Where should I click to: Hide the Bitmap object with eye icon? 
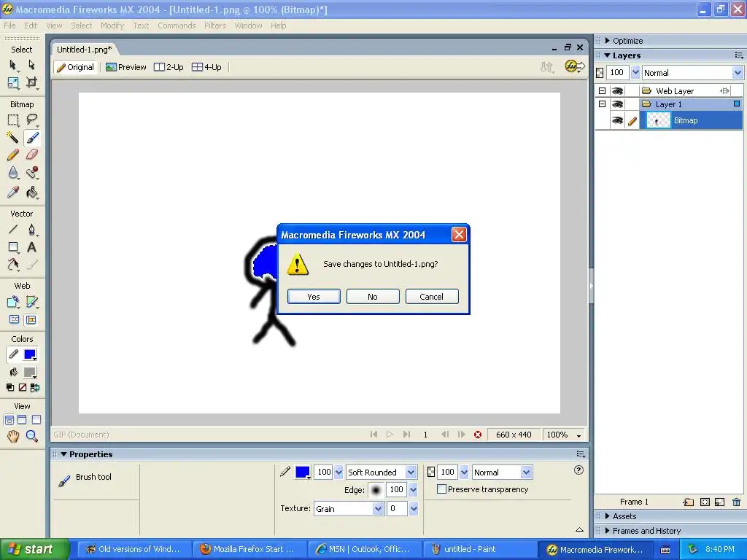coord(617,120)
